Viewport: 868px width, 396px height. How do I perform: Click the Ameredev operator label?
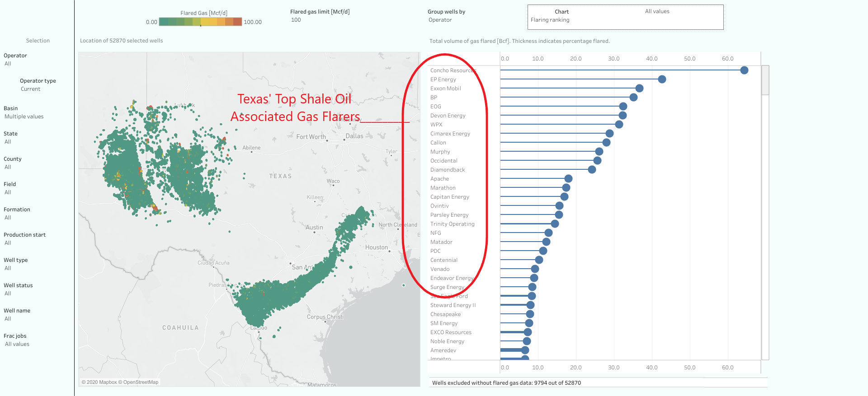tap(443, 350)
